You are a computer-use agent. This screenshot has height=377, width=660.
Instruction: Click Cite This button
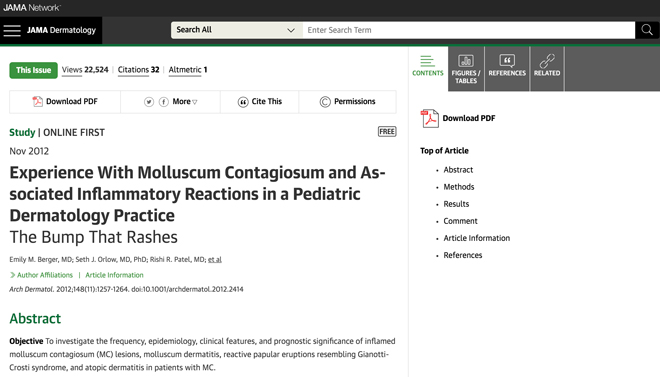tap(260, 102)
